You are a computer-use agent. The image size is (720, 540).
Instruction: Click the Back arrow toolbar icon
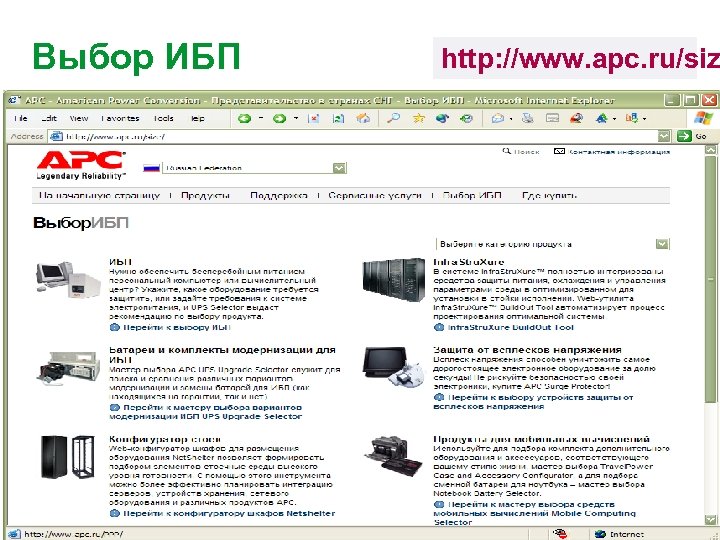[244, 118]
